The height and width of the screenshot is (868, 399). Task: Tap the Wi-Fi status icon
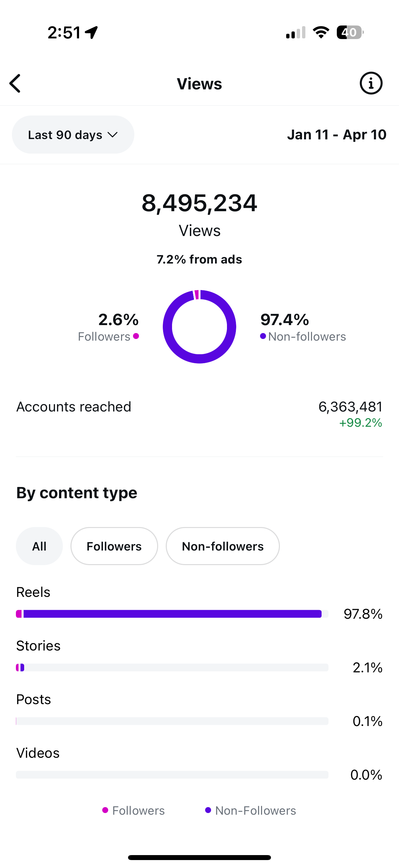click(x=321, y=32)
